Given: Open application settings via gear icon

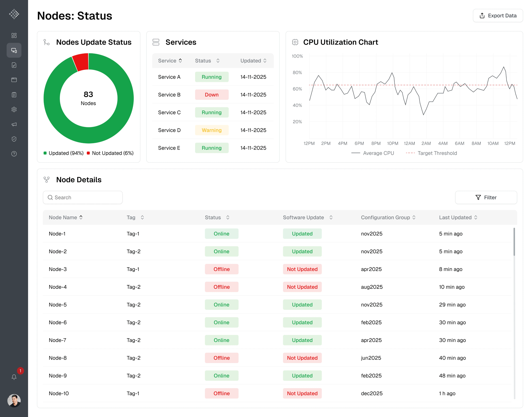Looking at the screenshot, I should click(x=14, y=109).
